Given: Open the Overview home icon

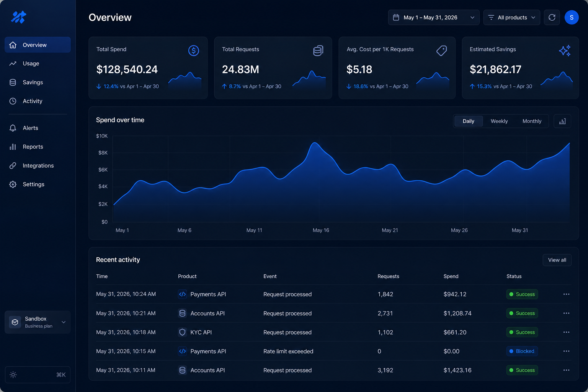Looking at the screenshot, I should pyautogui.click(x=13, y=45).
